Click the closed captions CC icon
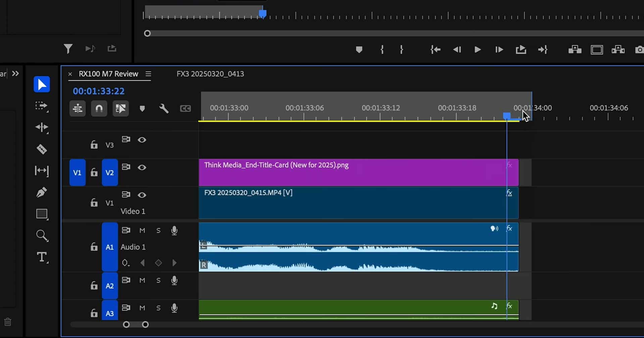 click(x=185, y=108)
